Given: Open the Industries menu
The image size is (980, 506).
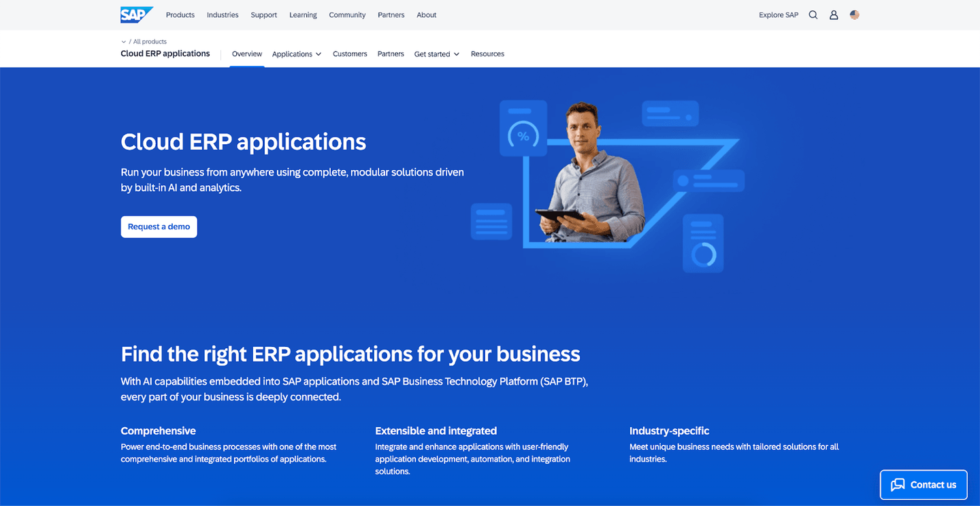Looking at the screenshot, I should point(223,15).
